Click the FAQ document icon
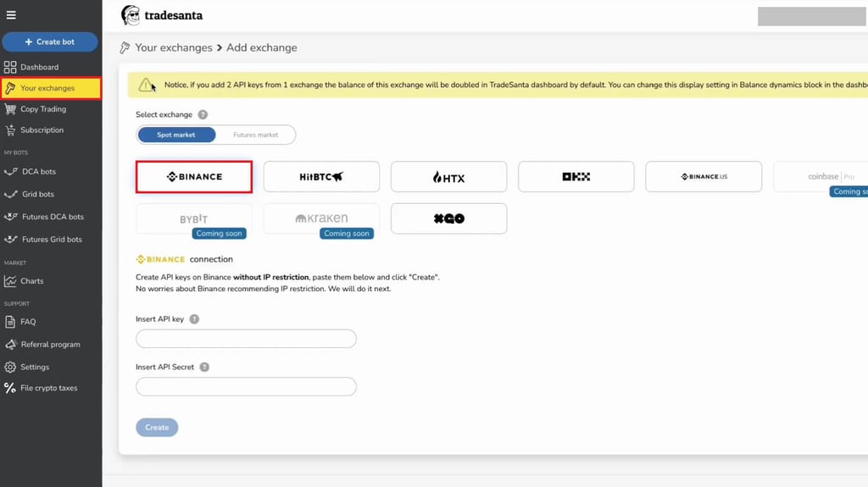 tap(10, 322)
